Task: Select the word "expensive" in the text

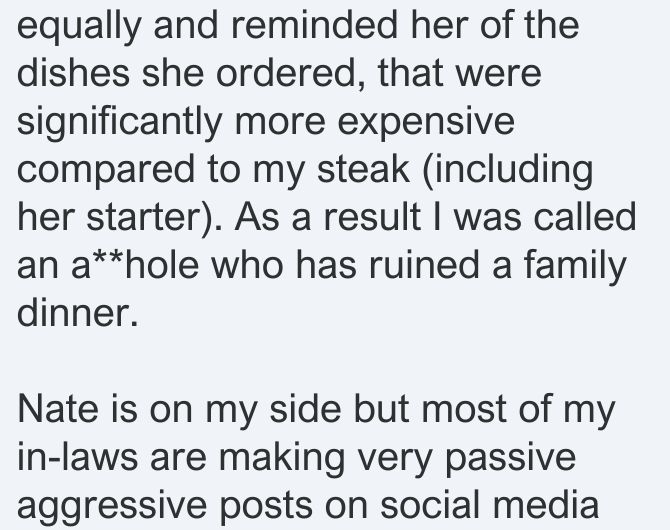Action: (x=426, y=124)
